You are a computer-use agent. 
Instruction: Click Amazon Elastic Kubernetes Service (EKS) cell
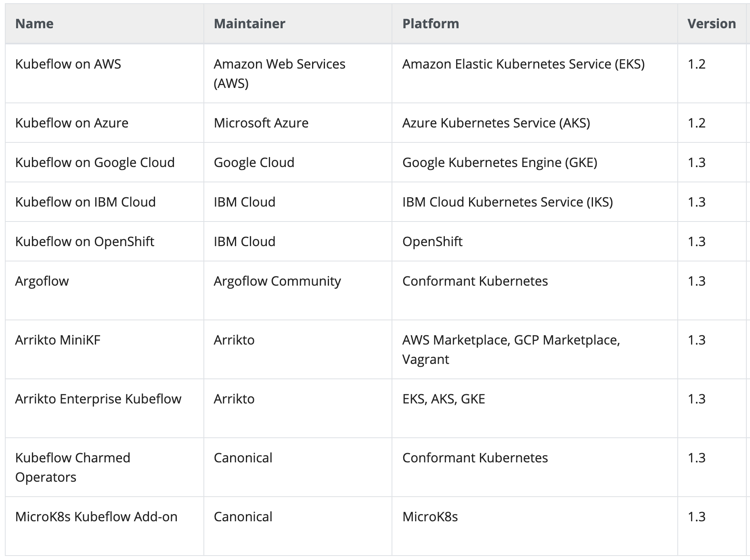tap(535, 73)
